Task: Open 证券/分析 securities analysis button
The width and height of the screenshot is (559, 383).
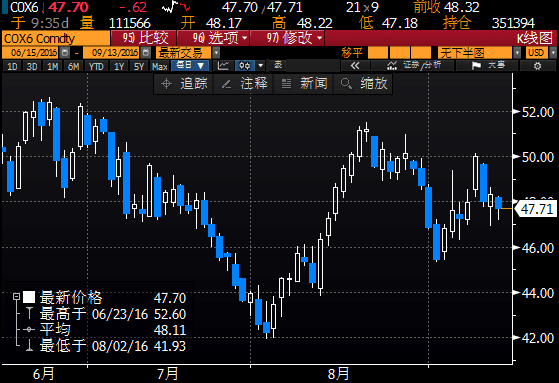Action: coord(413,66)
